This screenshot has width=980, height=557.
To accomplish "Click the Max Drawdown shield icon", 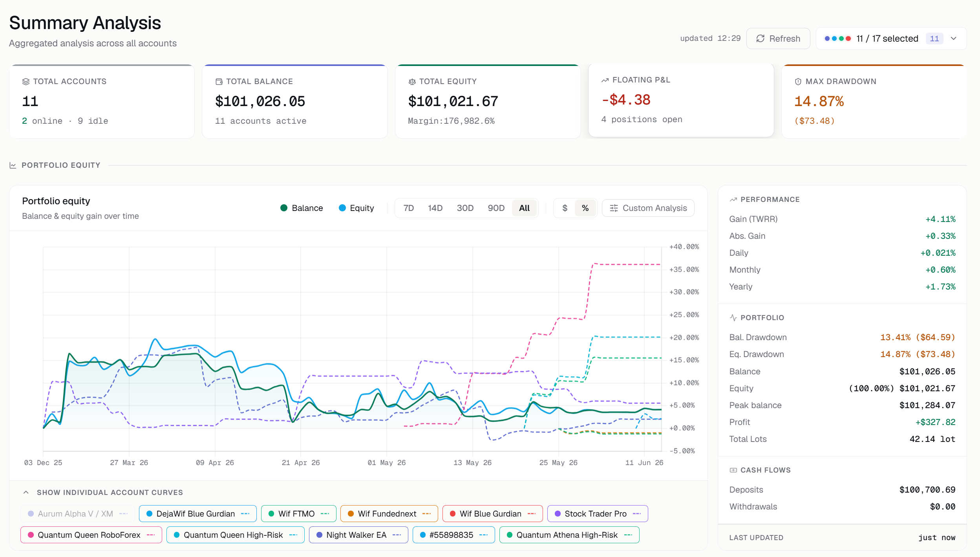I will point(798,82).
